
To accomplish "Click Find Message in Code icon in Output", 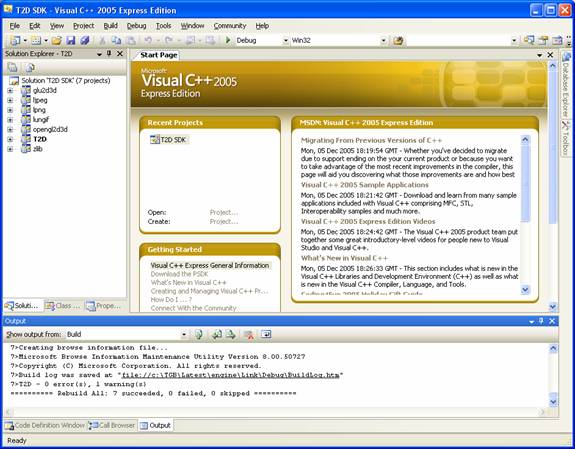I will click(199, 334).
